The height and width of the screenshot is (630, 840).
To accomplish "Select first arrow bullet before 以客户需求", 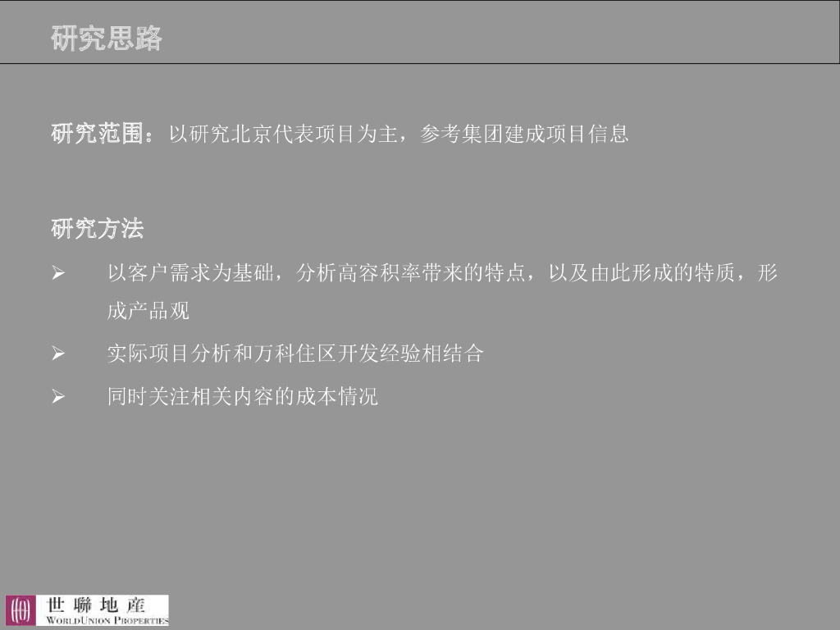I will coord(58,274).
